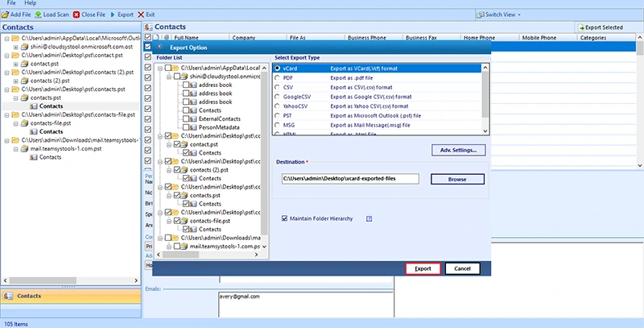Collapse contacts (2).pst node in dialog Folder List
The height and width of the screenshot is (328, 644).
(169, 170)
